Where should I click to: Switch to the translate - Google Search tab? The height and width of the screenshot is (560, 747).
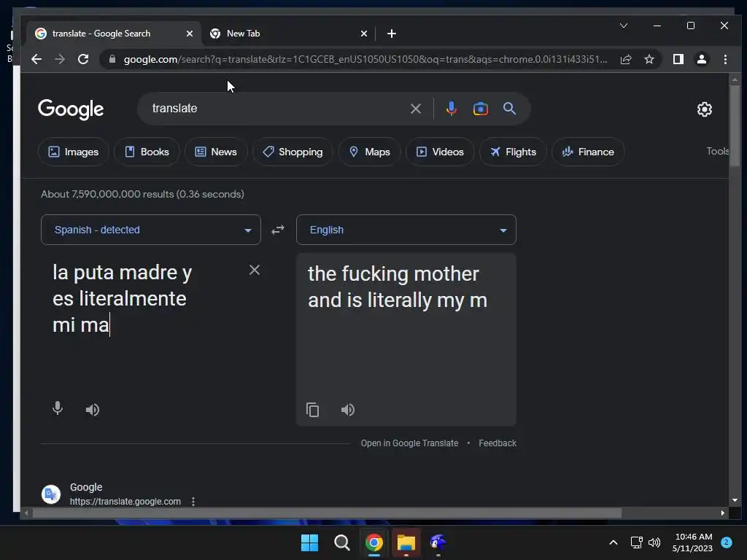point(115,34)
